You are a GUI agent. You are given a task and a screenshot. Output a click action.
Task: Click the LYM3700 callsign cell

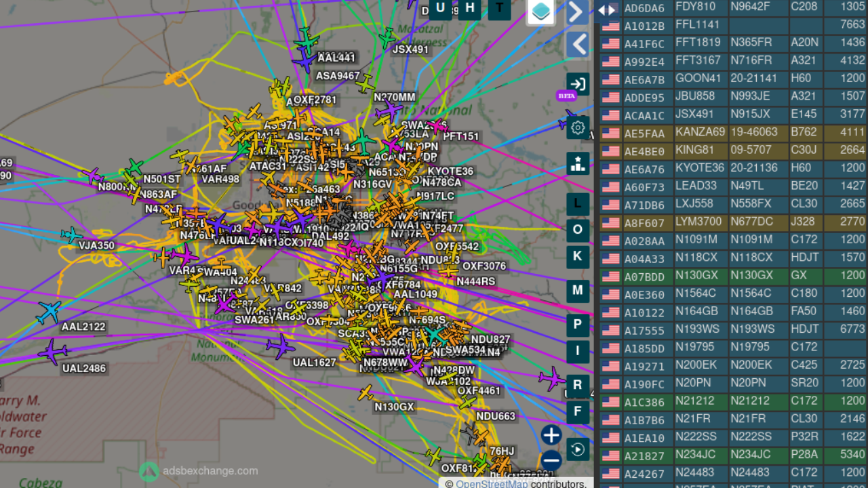(x=701, y=222)
